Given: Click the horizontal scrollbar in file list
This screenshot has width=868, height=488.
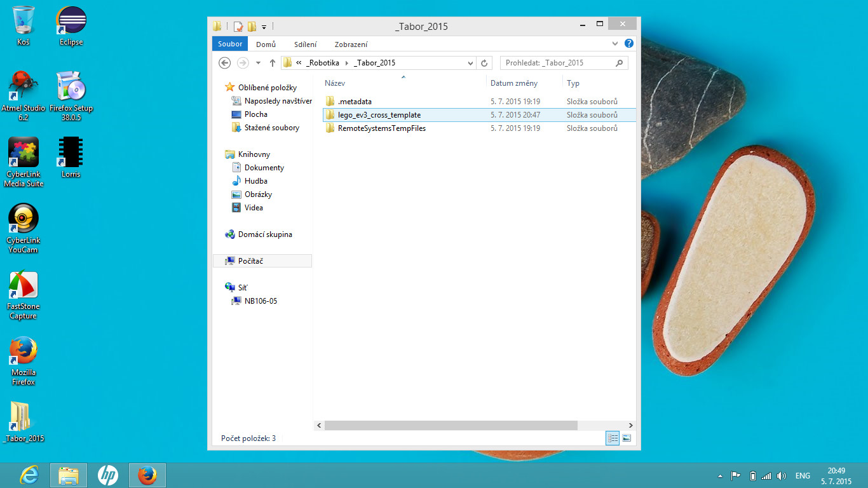Looking at the screenshot, I should (x=451, y=425).
